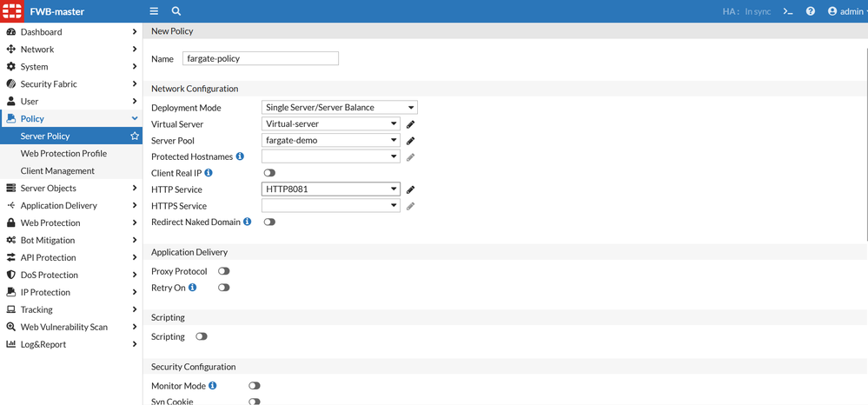This screenshot has height=405, width=868.
Task: Open the HTTPS Service dropdown
Action: coord(330,206)
